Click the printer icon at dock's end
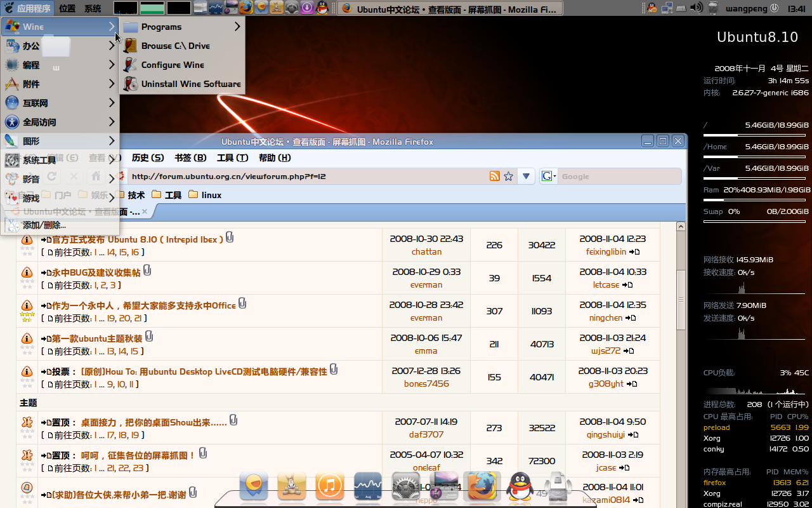 tap(559, 486)
